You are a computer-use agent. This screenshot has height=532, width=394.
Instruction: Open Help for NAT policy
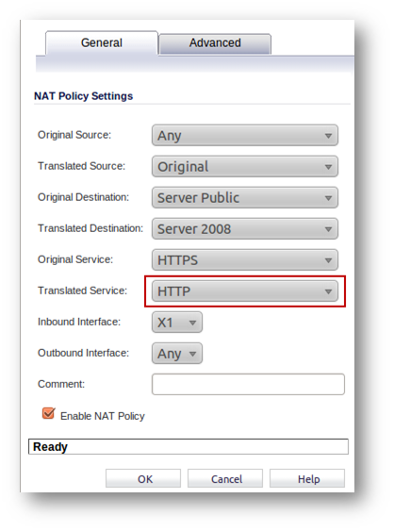coord(307,479)
